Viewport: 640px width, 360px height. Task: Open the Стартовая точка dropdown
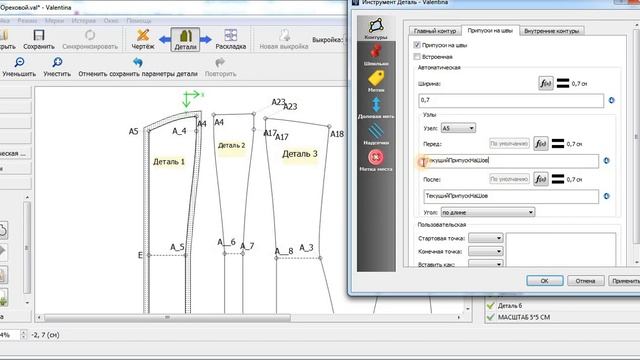tap(485, 238)
